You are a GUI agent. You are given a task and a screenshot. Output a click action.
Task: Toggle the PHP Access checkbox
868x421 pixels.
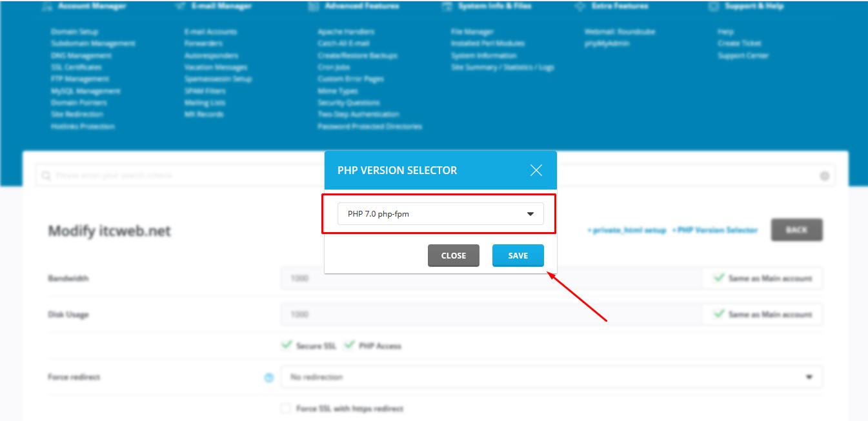click(350, 346)
